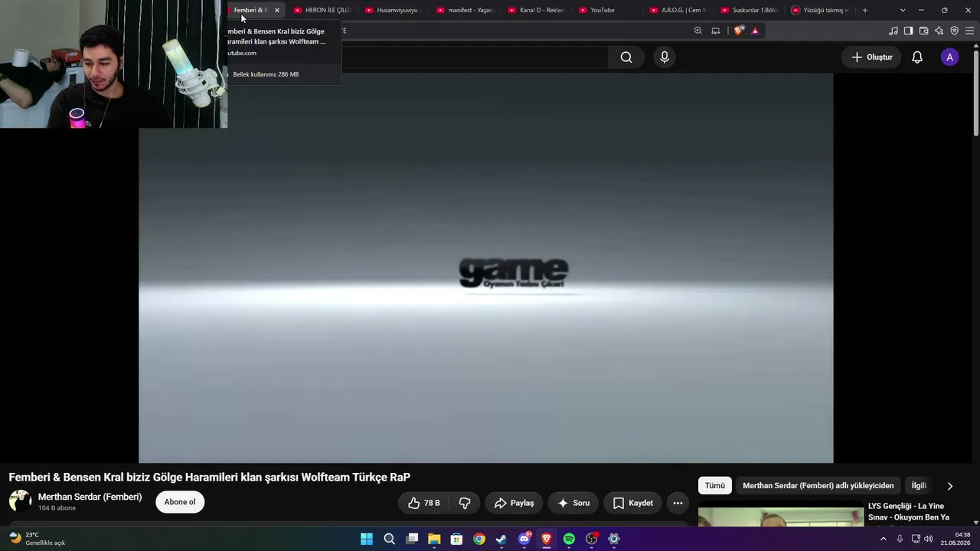Screen dimensions: 980x551
Task: Open the Brave VPN shield icon
Action: pyautogui.click(x=954, y=31)
